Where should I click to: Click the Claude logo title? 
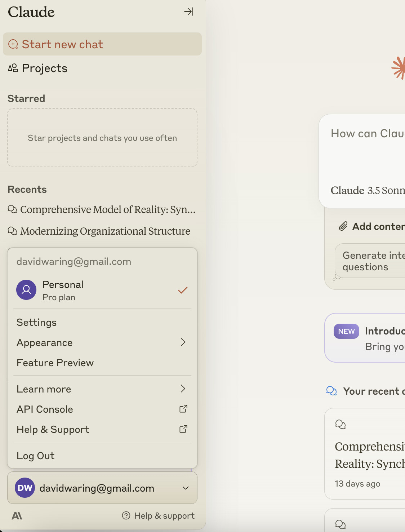pyautogui.click(x=31, y=12)
